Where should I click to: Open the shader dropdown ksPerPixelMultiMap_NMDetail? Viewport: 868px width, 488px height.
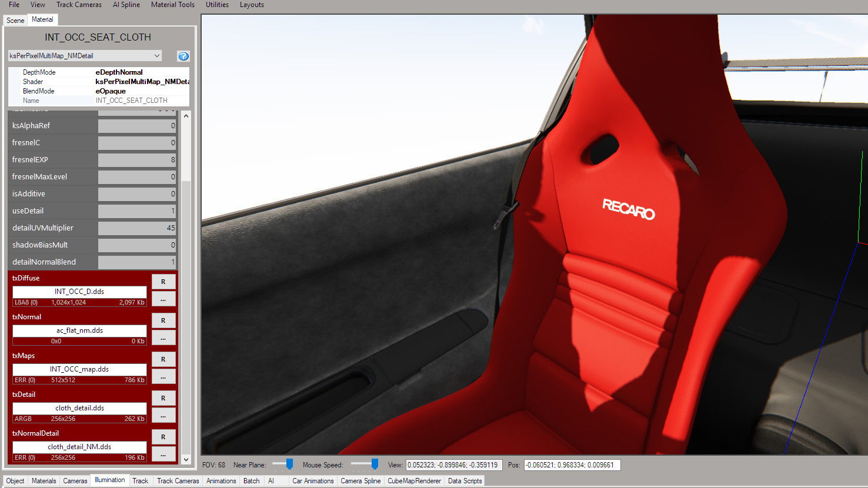85,56
